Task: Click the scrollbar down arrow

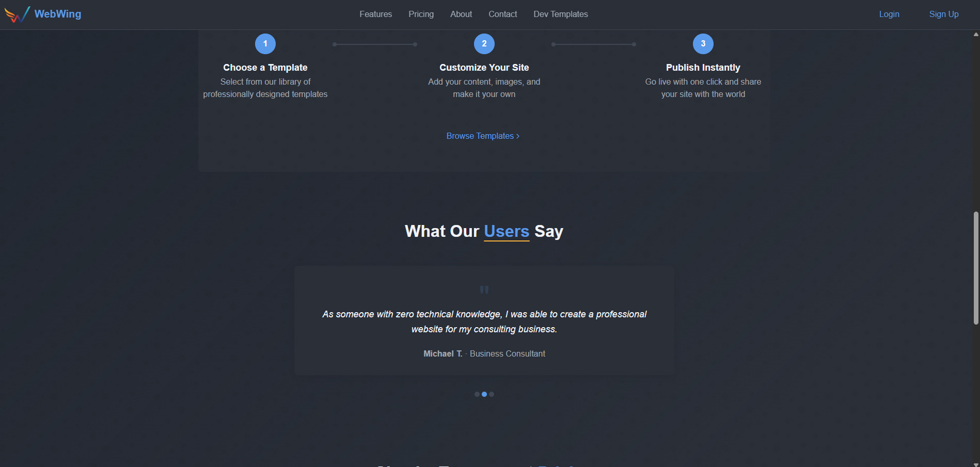Action: tap(976, 463)
